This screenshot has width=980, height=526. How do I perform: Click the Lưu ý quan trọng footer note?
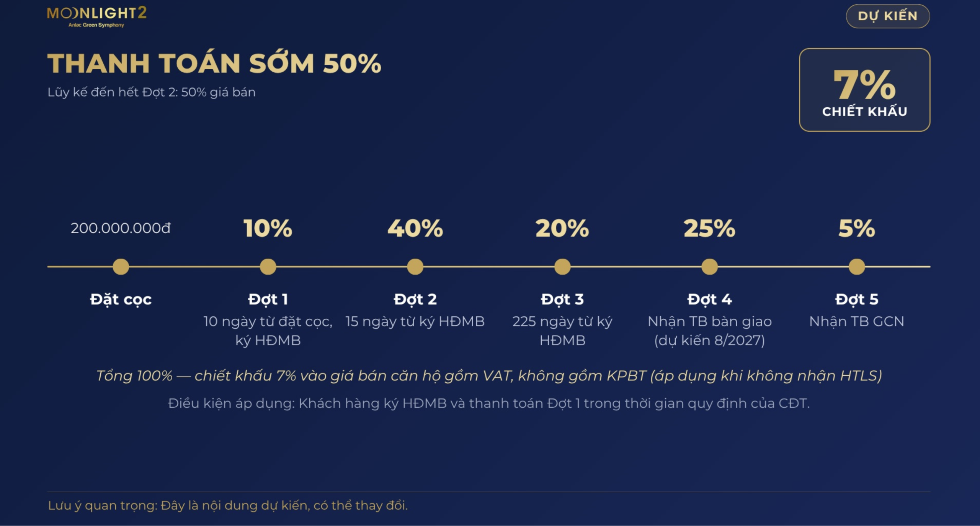228,506
